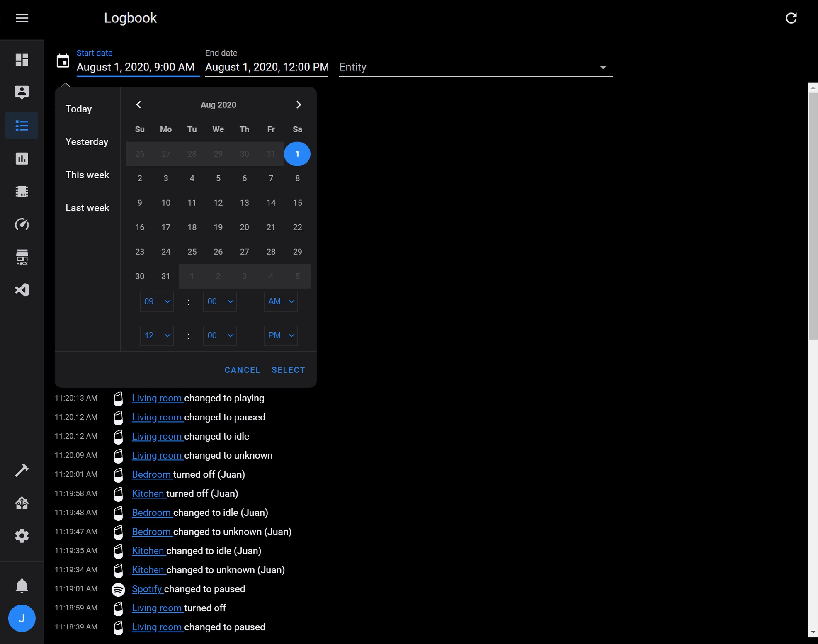Open the hamburger sidebar menu
The width and height of the screenshot is (818, 644).
pos(22,18)
